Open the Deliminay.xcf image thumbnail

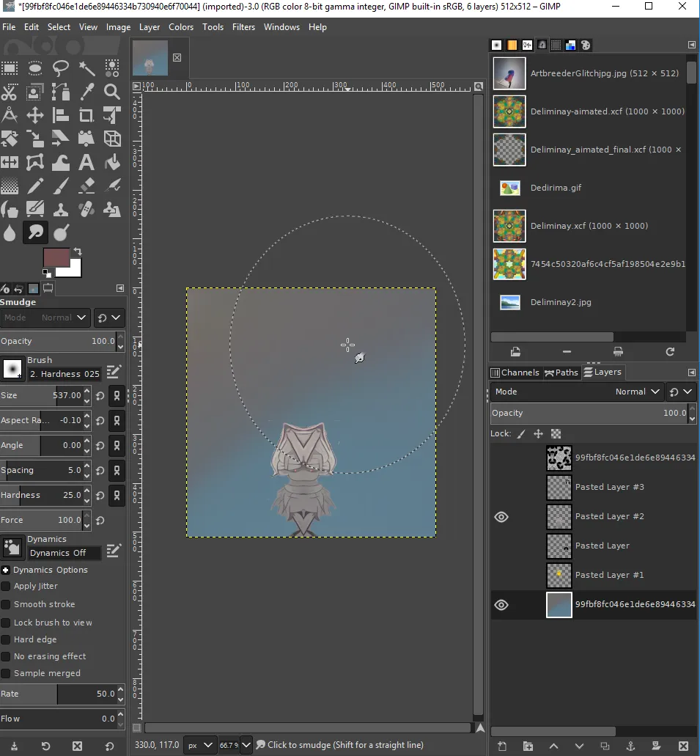[509, 226]
